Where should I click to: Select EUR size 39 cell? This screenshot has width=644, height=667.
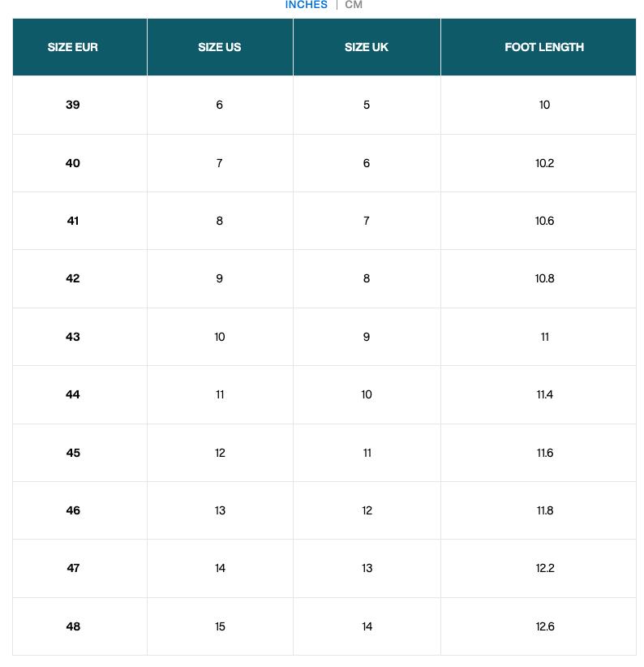point(73,105)
